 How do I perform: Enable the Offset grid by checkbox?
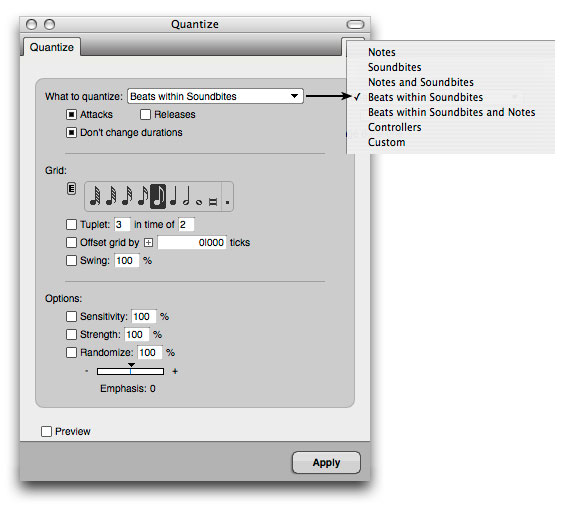coord(71,242)
